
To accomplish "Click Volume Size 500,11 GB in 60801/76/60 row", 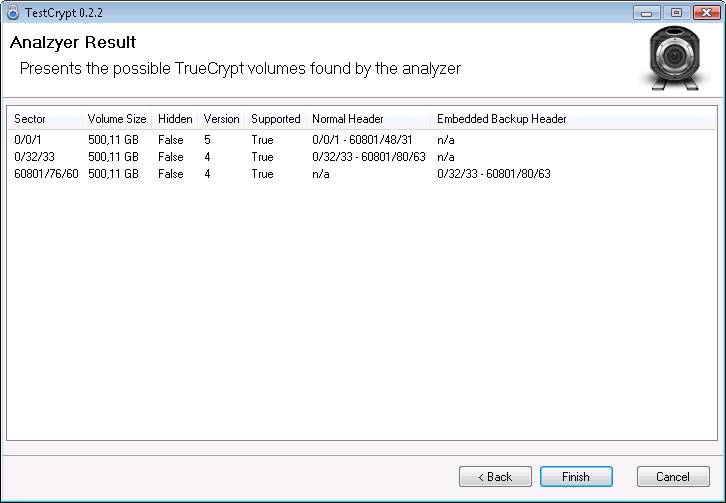I will [113, 174].
